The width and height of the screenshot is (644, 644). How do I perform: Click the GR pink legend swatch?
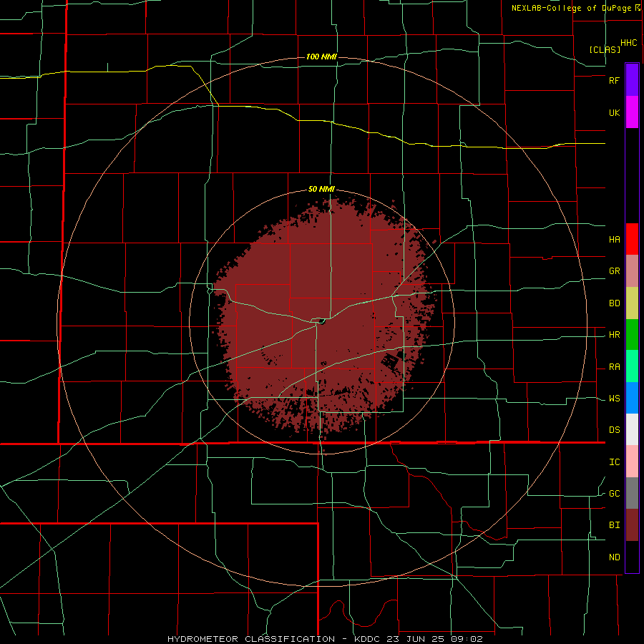632,271
